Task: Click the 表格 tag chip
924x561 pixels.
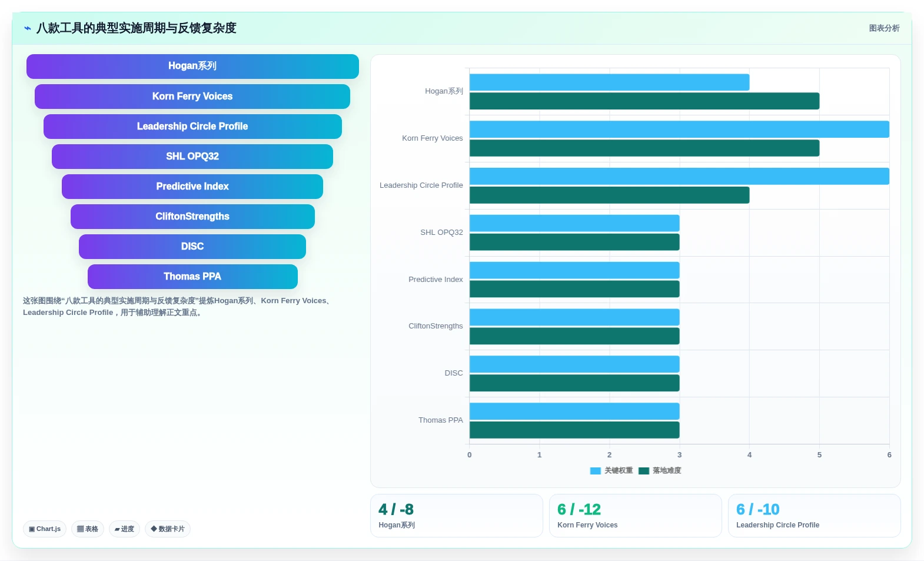Action: pyautogui.click(x=88, y=529)
